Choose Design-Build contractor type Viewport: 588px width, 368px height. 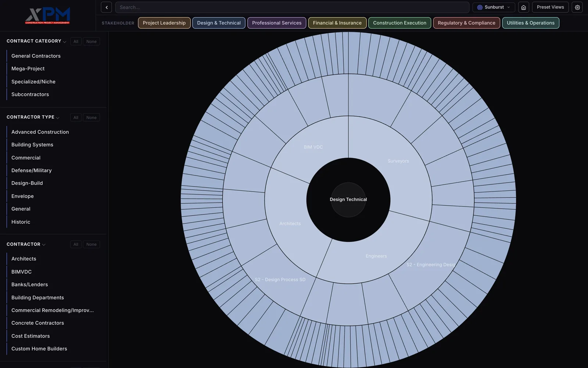pyautogui.click(x=27, y=183)
